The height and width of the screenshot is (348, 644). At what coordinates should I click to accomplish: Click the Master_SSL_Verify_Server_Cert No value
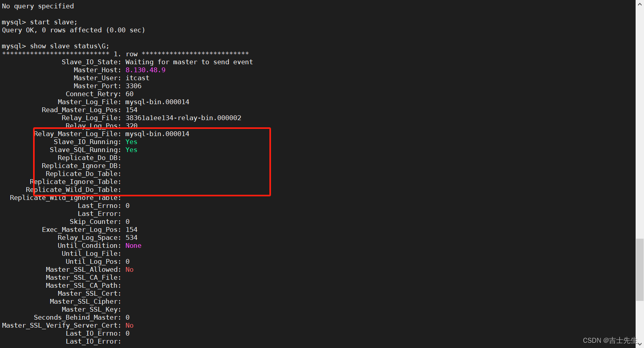pos(130,326)
